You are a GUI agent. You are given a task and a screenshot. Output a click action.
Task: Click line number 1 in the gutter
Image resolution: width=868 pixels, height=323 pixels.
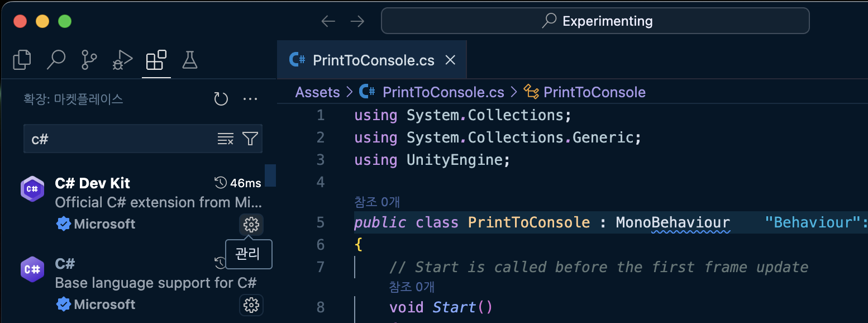320,115
